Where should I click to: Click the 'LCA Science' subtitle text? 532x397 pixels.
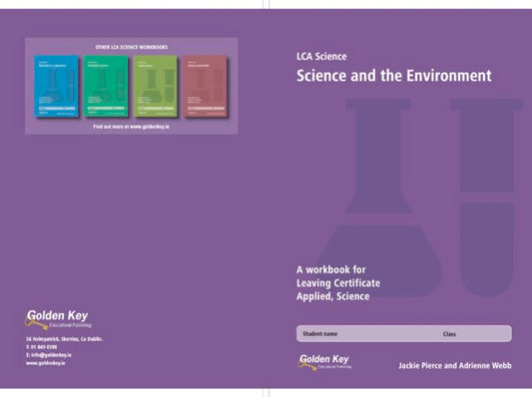pos(321,56)
